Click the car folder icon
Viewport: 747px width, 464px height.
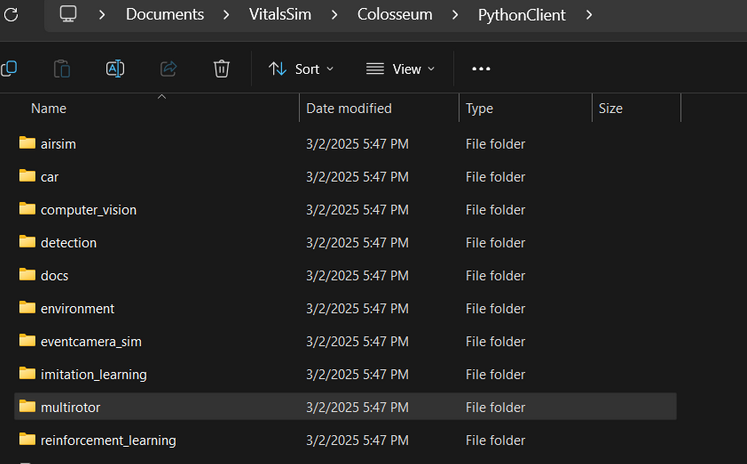[27, 175]
